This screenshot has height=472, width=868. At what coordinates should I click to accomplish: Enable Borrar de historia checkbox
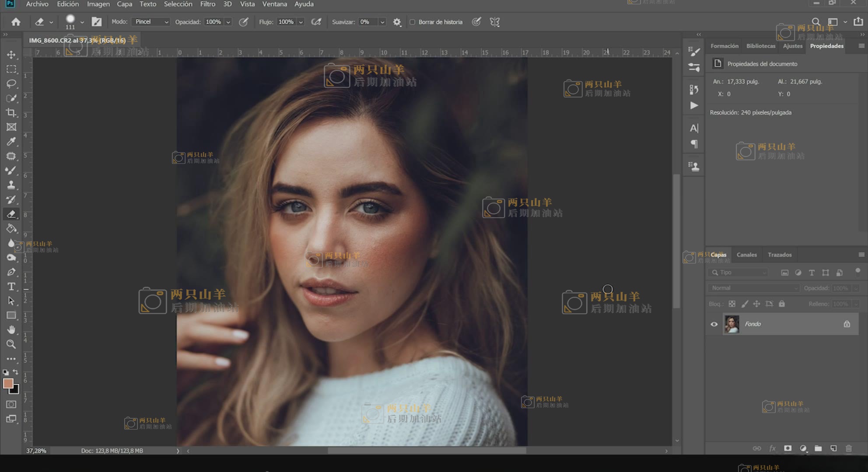point(412,22)
